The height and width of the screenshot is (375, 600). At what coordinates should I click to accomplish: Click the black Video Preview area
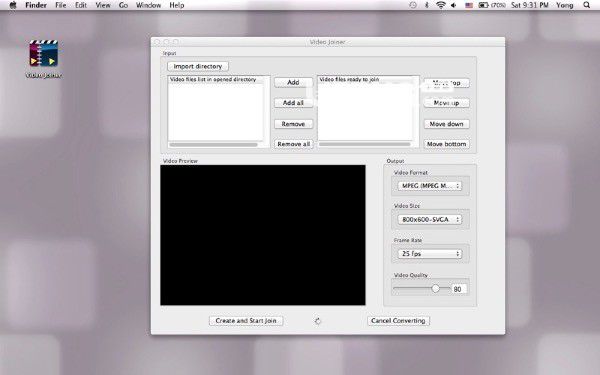(x=263, y=235)
